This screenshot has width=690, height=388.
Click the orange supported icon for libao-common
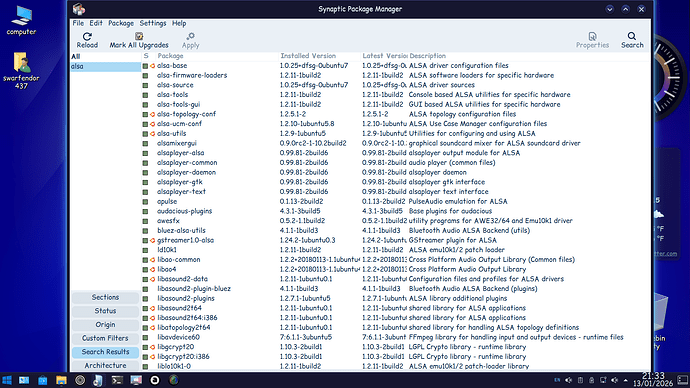point(152,260)
